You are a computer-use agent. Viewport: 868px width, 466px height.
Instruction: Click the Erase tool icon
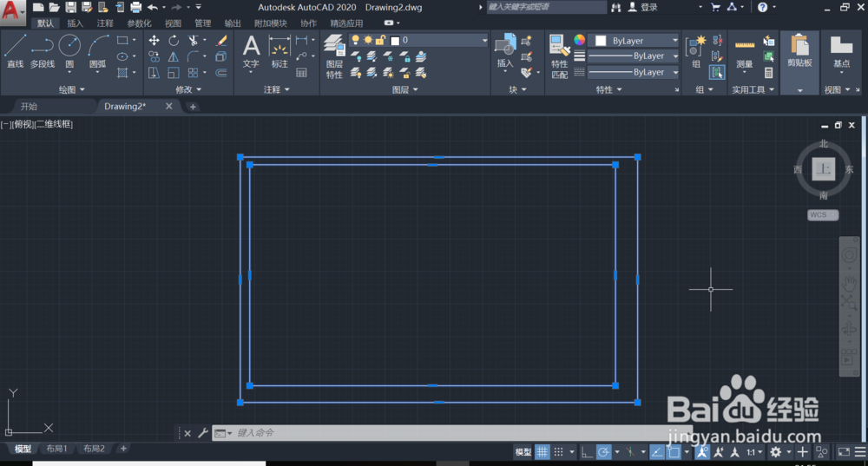221,41
